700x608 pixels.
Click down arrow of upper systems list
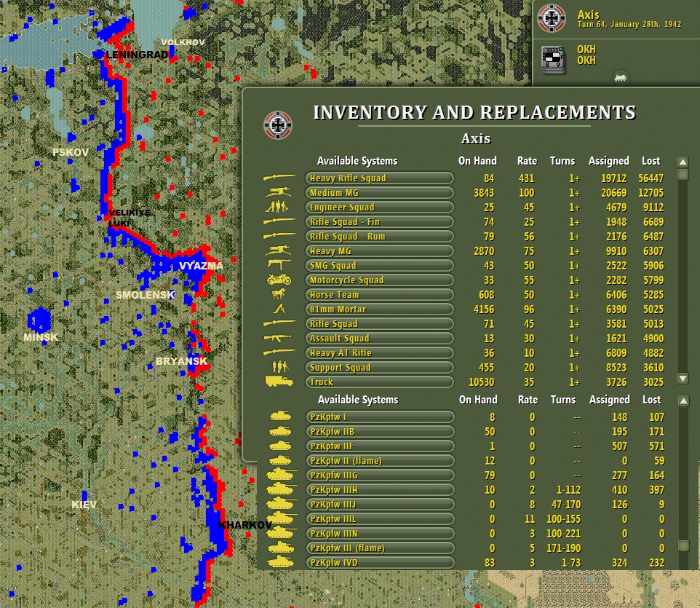pos(683,379)
